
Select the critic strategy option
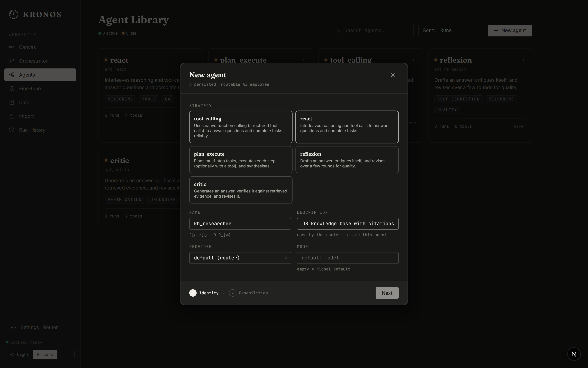pos(241,190)
